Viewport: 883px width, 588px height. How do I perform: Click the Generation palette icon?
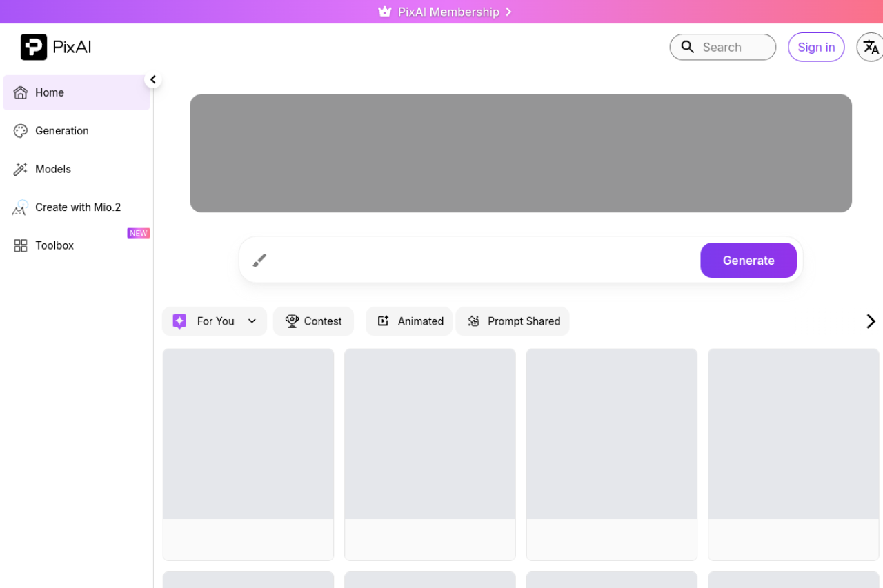21,131
